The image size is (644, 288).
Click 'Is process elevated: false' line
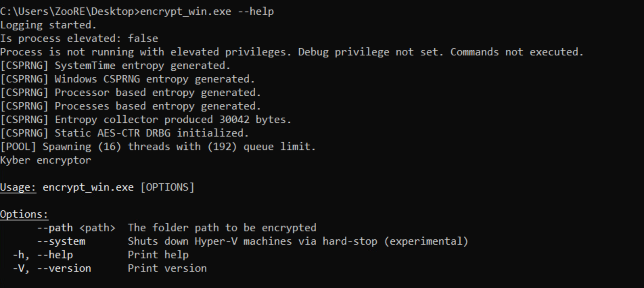79,39
